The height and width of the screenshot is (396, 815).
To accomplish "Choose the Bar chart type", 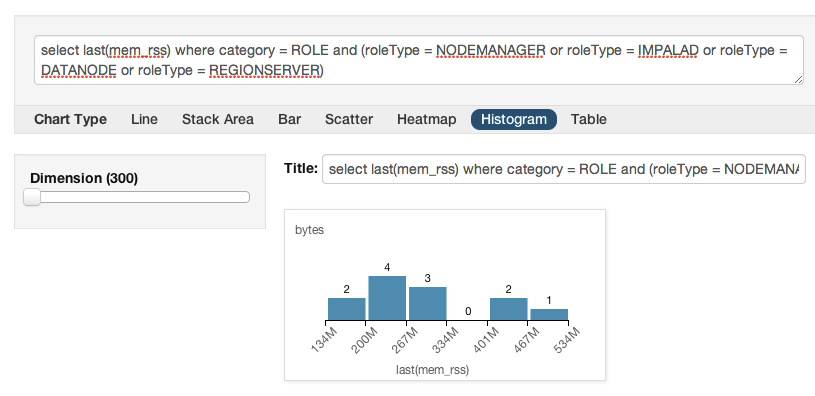I will tap(290, 119).
